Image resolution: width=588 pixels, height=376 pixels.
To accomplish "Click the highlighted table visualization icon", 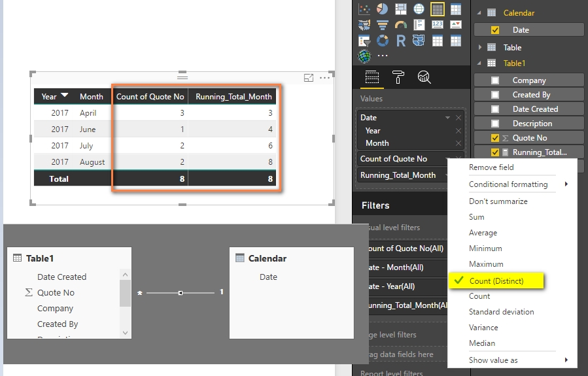I will [438, 9].
